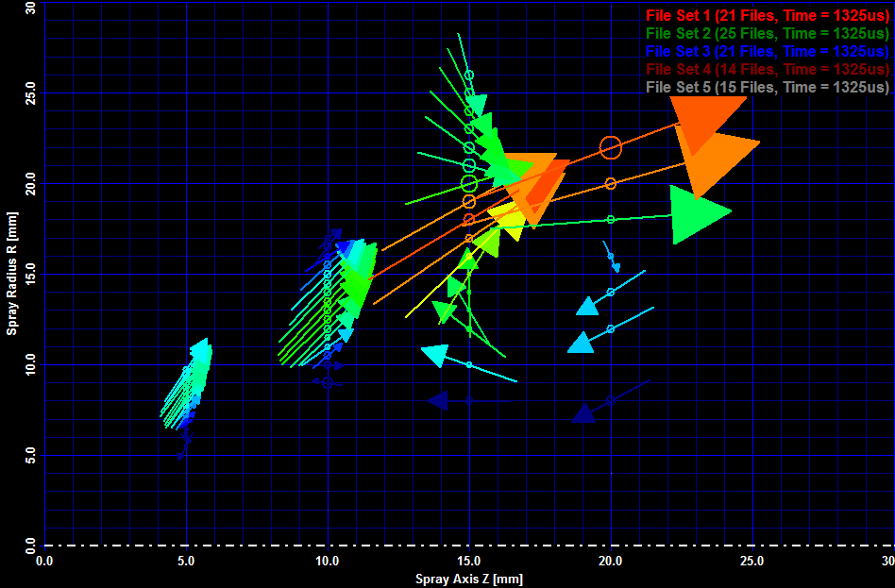Click the 10.0 tick label on R axis
The image size is (895, 588).
click(x=30, y=365)
